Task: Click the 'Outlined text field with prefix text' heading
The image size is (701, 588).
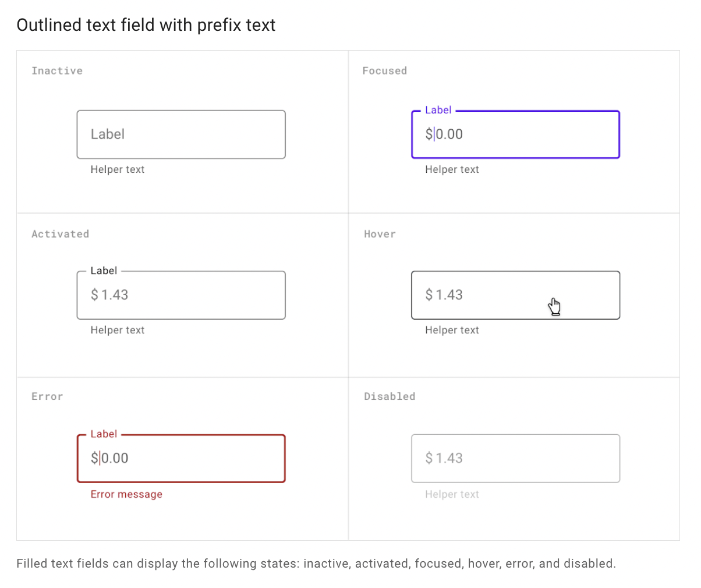Action: (146, 25)
